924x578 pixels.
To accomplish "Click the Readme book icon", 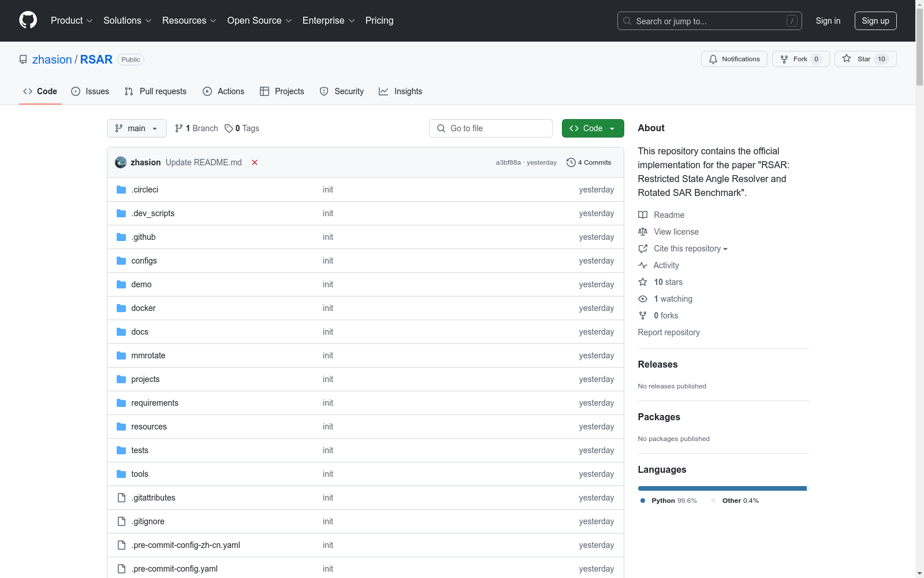I will pyautogui.click(x=643, y=215).
